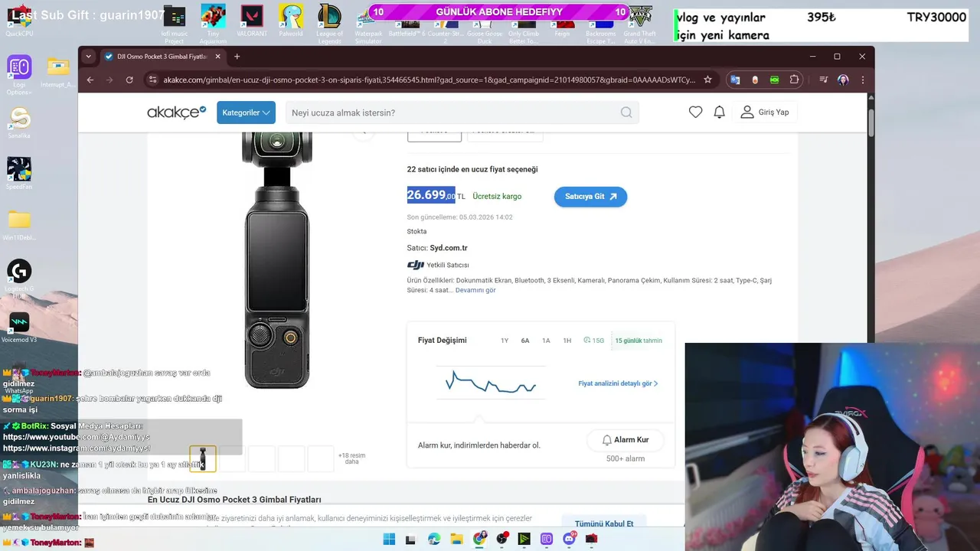Open SpeedFan desktop shortcut
The height and width of the screenshot is (551, 980).
(19, 174)
